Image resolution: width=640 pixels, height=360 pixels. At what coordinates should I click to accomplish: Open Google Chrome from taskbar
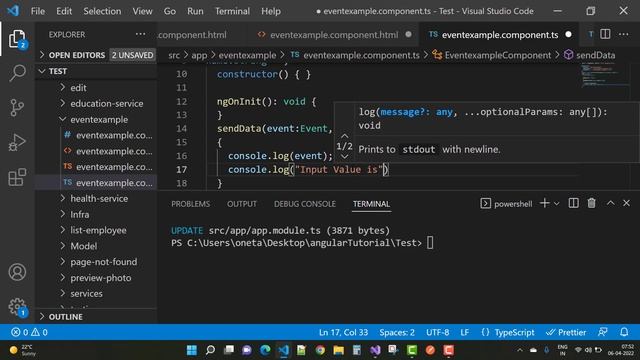point(320,350)
